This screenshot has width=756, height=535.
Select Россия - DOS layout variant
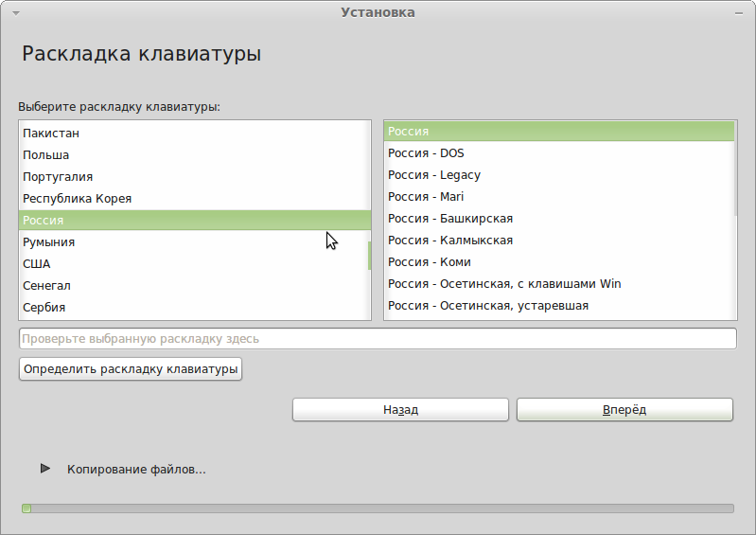(559, 153)
